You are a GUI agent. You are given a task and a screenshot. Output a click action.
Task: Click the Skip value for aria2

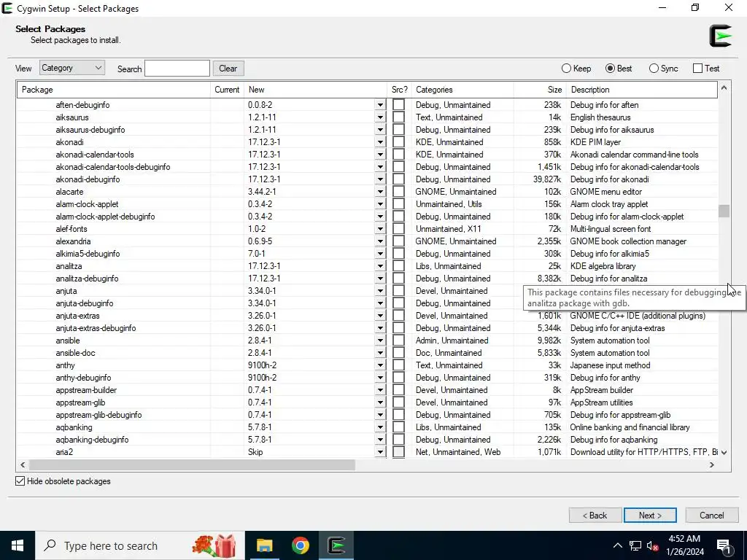[x=255, y=452]
